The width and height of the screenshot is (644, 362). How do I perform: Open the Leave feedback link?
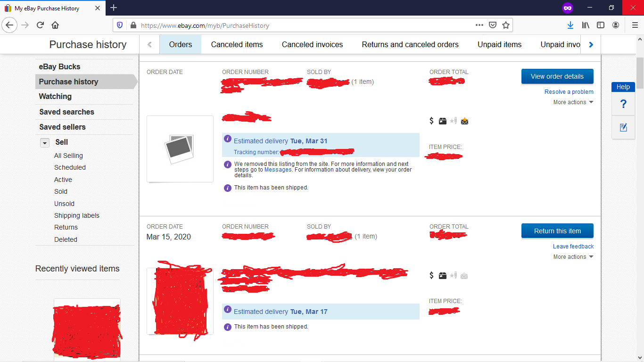tap(573, 247)
